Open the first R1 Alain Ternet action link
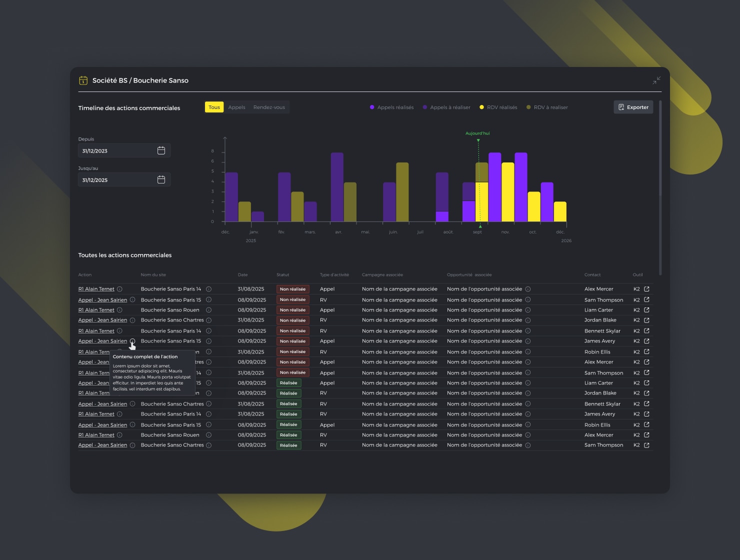The image size is (740, 560). click(96, 289)
